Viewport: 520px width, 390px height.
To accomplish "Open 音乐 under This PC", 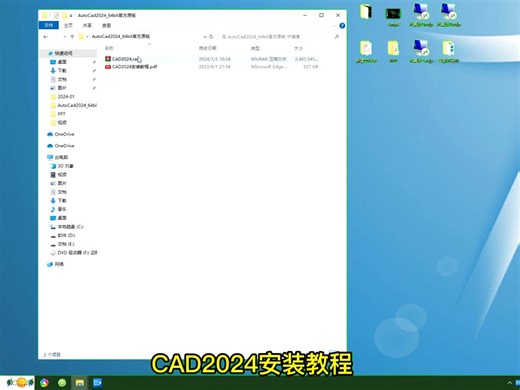I will (x=62, y=209).
